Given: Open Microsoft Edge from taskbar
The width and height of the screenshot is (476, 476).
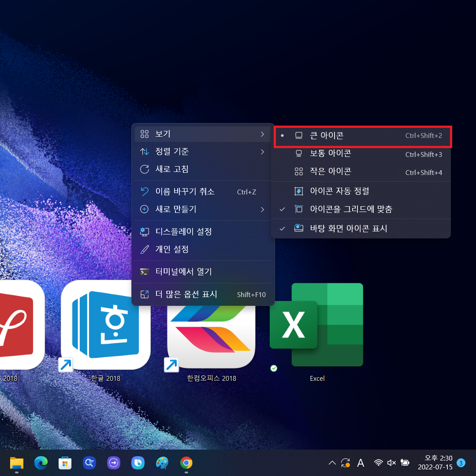Looking at the screenshot, I should point(41,463).
